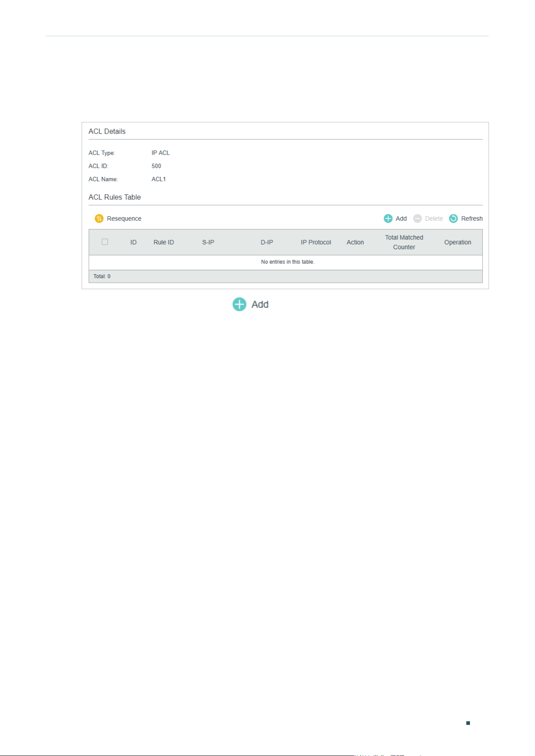Click the 'No entries in this table.' message
The image size is (535, 756).
coord(288,262)
